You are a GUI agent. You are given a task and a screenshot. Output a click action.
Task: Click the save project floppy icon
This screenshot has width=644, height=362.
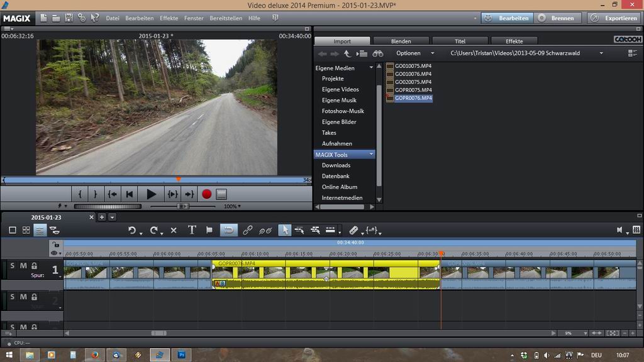(69, 18)
